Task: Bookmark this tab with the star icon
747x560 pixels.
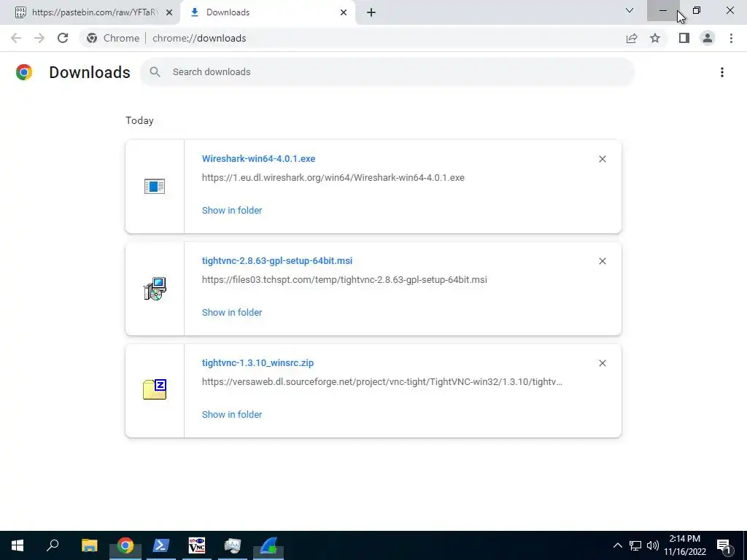Action: point(655,38)
